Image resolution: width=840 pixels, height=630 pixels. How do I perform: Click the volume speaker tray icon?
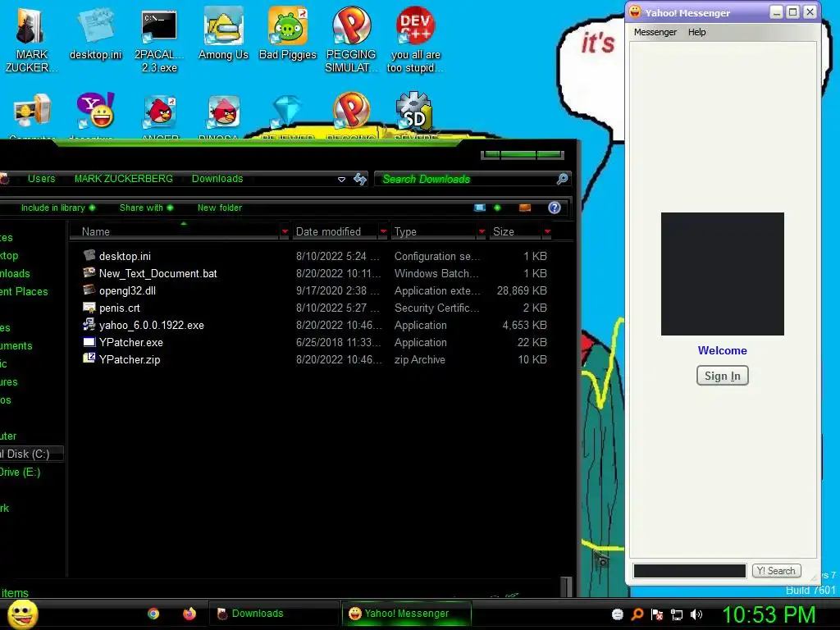coord(696,614)
